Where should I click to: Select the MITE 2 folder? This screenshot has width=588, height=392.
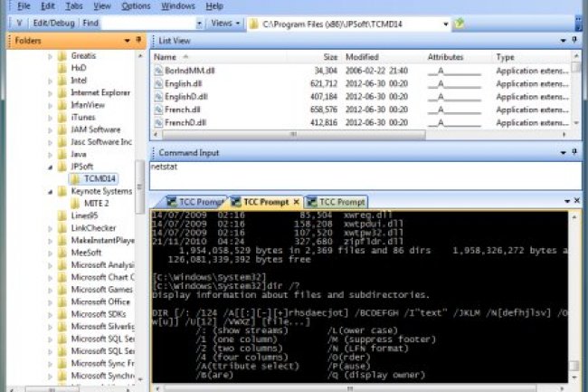(x=97, y=204)
